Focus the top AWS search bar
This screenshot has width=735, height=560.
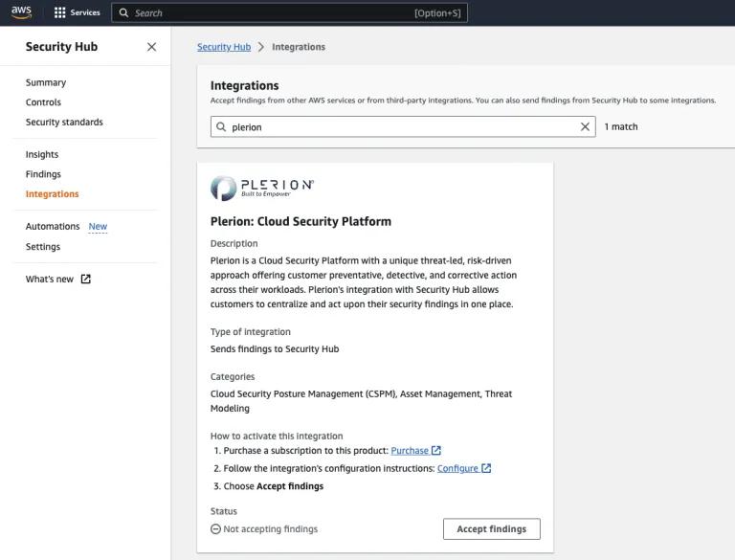[x=289, y=13]
